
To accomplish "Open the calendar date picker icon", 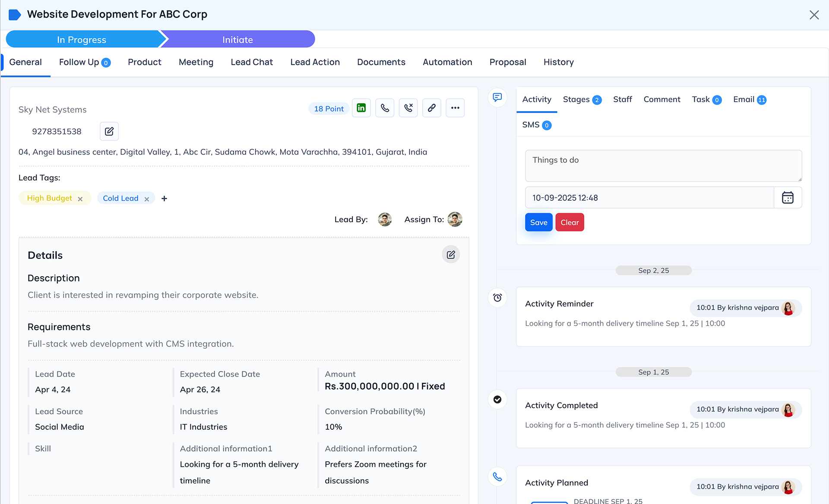I will pos(788,198).
